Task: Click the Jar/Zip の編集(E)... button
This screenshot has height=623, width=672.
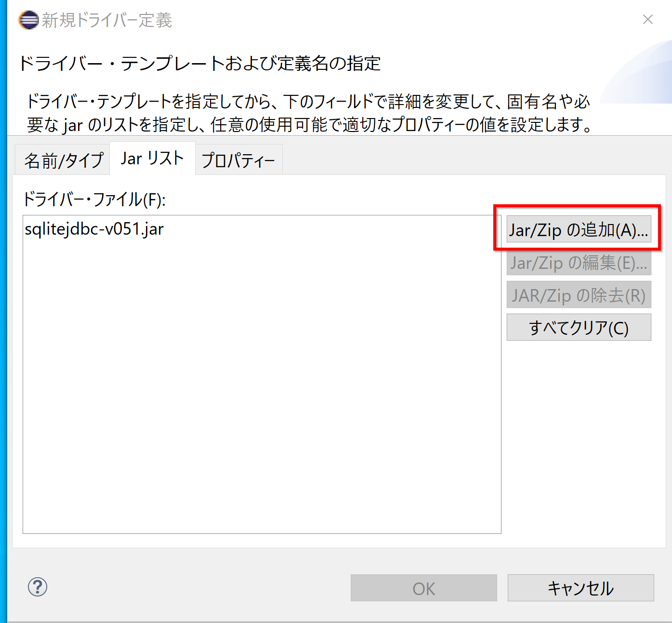Action: (x=579, y=263)
